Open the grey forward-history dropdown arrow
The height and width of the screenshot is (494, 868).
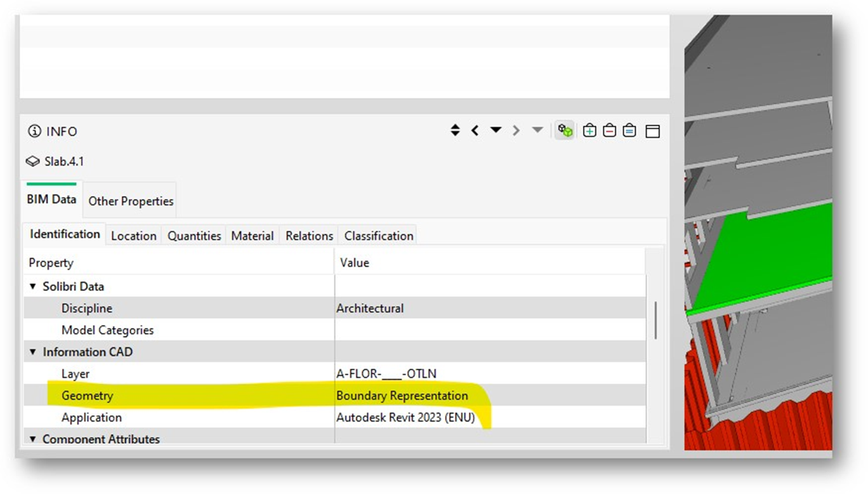tap(537, 130)
